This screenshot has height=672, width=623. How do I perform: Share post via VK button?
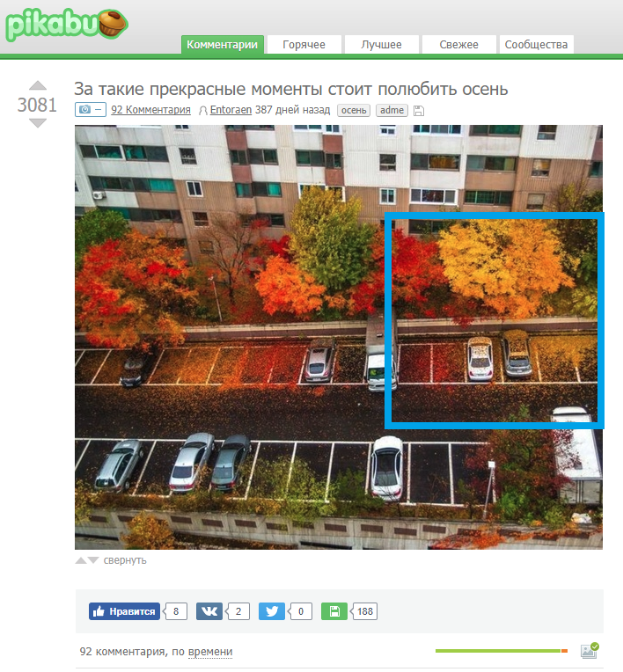point(209,611)
